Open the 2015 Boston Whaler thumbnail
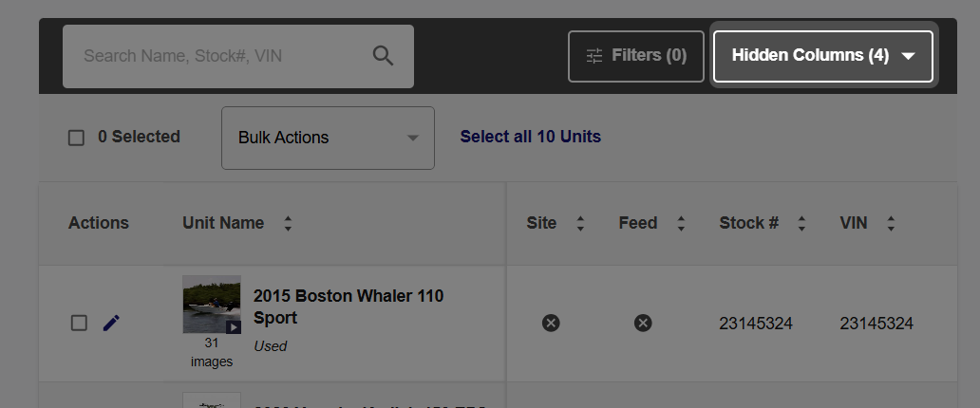The width and height of the screenshot is (980, 408). 211,305
